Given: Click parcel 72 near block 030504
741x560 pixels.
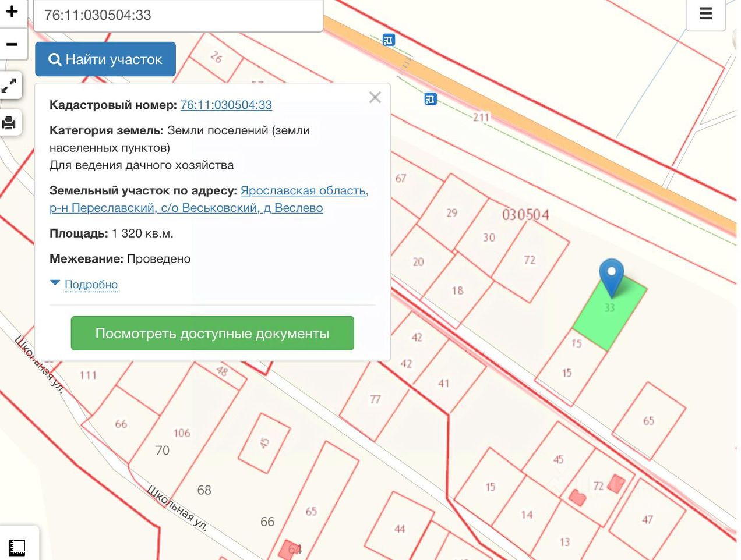Looking at the screenshot, I should (530, 260).
